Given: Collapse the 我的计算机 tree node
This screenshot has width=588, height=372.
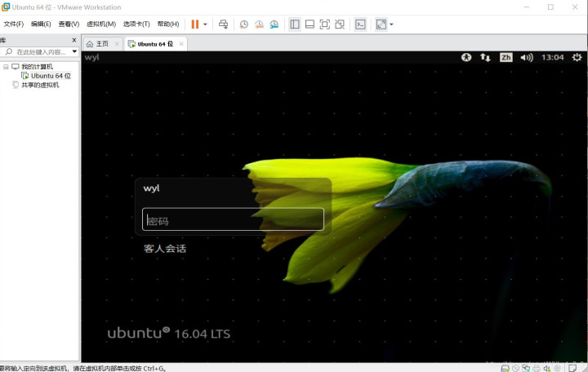Looking at the screenshot, I should [x=6, y=67].
